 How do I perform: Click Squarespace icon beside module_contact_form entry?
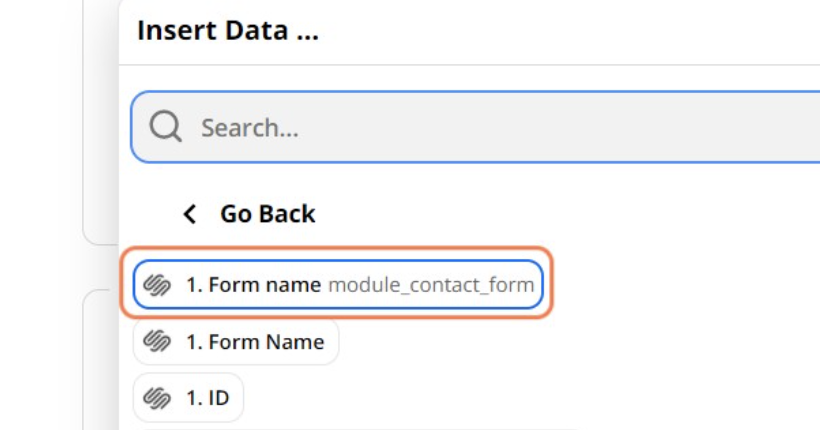coord(158,285)
